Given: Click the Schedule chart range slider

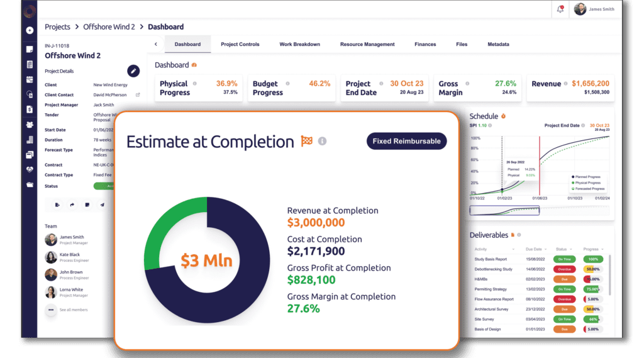Looking at the screenshot, I should [505, 210].
